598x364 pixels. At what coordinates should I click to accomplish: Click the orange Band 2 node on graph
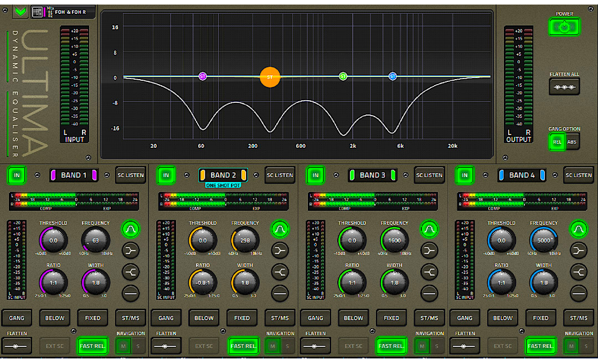pos(270,77)
